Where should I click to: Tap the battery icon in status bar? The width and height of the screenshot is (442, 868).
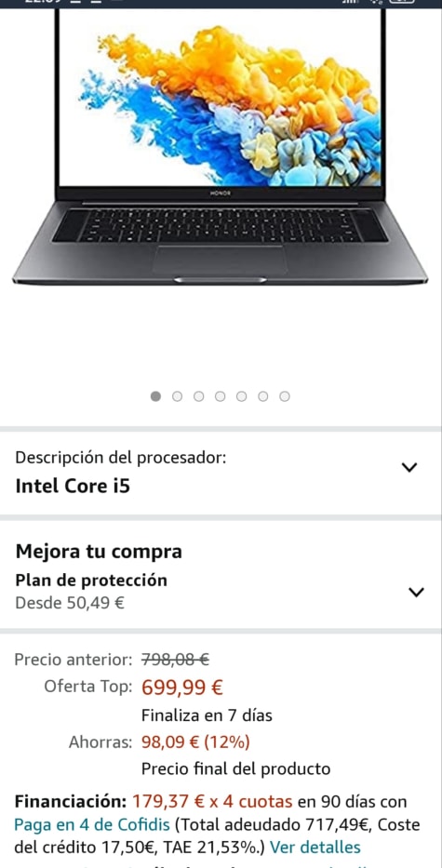(x=402, y=2)
